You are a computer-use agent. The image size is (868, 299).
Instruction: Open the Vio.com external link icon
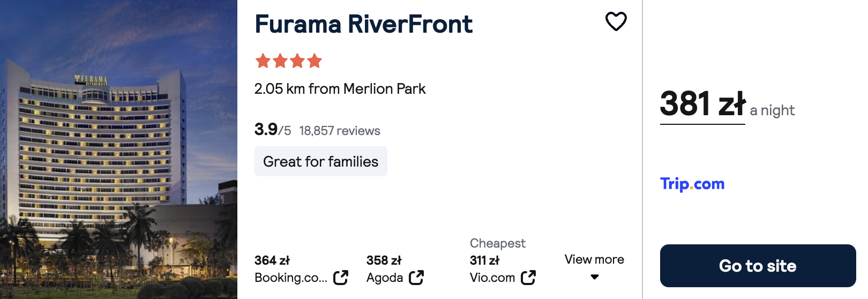(528, 278)
